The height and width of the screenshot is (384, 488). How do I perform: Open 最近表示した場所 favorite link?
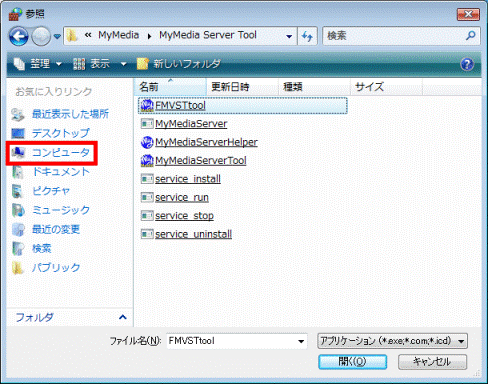tap(70, 114)
